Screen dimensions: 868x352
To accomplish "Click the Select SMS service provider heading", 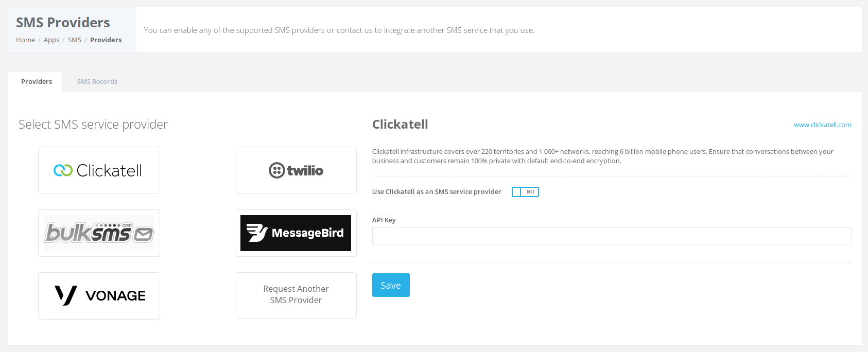I will tap(93, 125).
